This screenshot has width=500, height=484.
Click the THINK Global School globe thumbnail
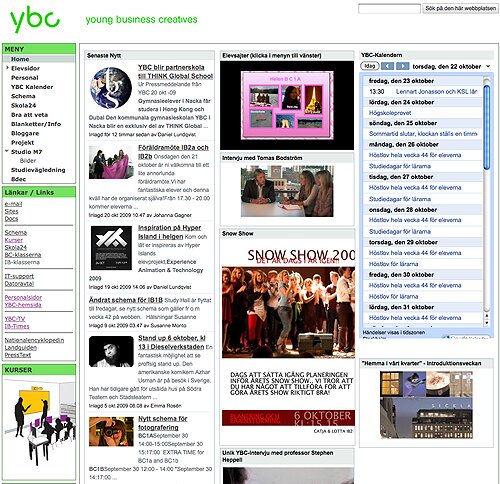click(x=111, y=88)
